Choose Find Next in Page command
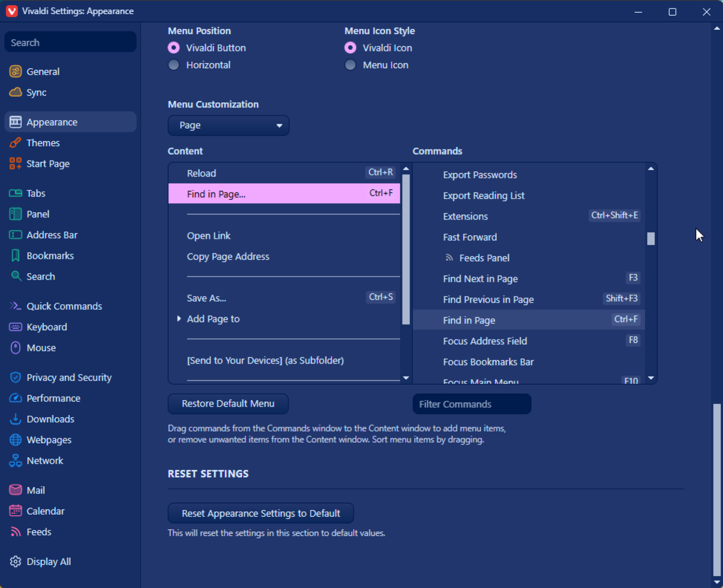 point(529,279)
